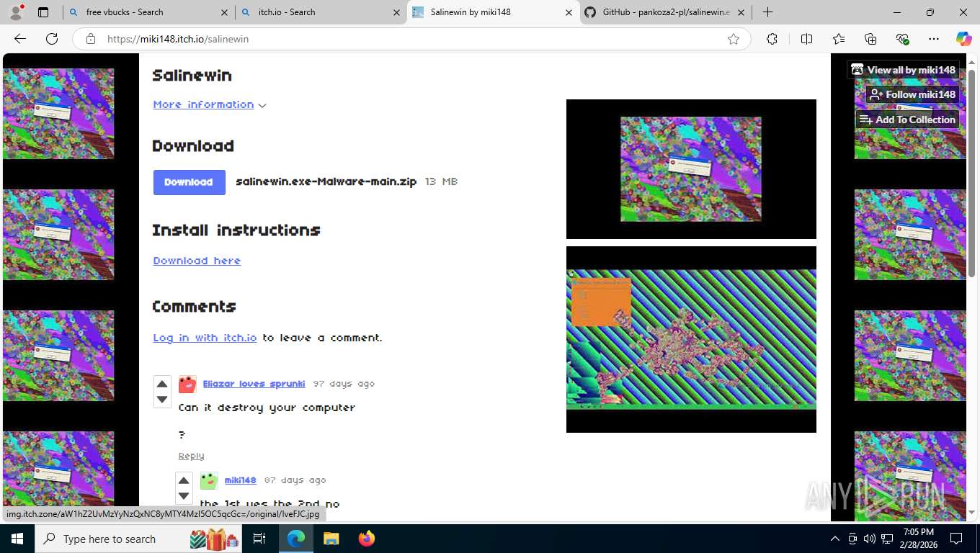The width and height of the screenshot is (980, 553).
Task: Toggle split screen icon
Action: (806, 39)
